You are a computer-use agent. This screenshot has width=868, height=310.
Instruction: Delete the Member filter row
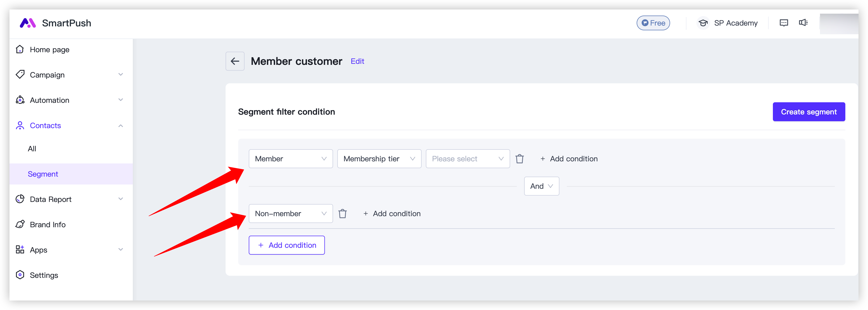point(520,158)
